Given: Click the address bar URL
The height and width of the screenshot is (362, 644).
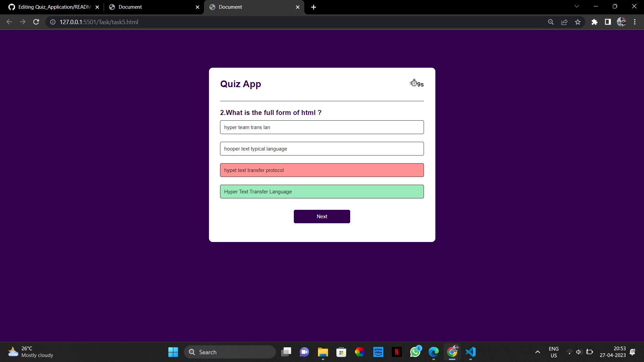Looking at the screenshot, I should click(99, 22).
